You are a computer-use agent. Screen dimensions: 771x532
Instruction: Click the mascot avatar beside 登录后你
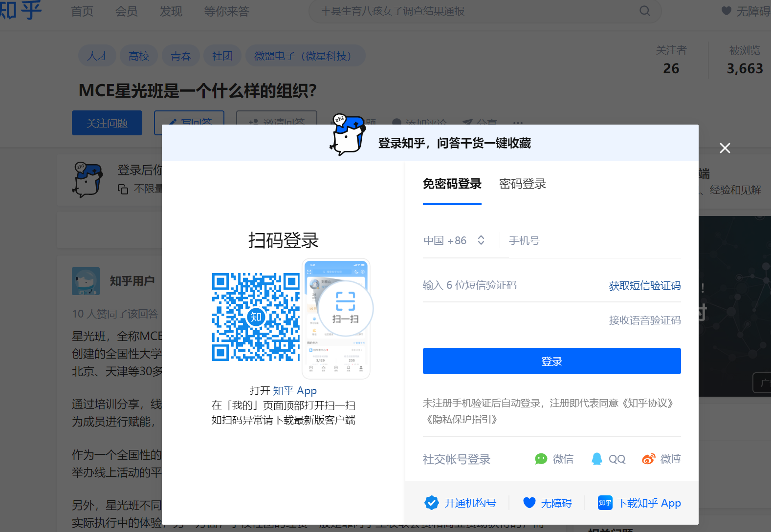[88, 180]
